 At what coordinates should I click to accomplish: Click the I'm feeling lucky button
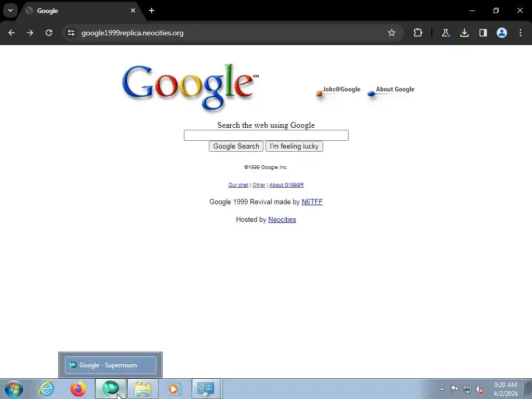pos(294,146)
